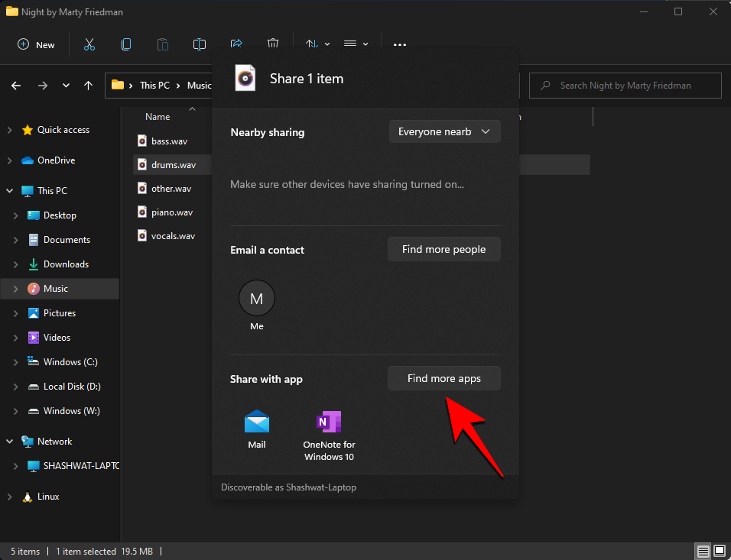Click the Delete trash icon
The height and width of the screenshot is (560, 731).
pyautogui.click(x=273, y=44)
